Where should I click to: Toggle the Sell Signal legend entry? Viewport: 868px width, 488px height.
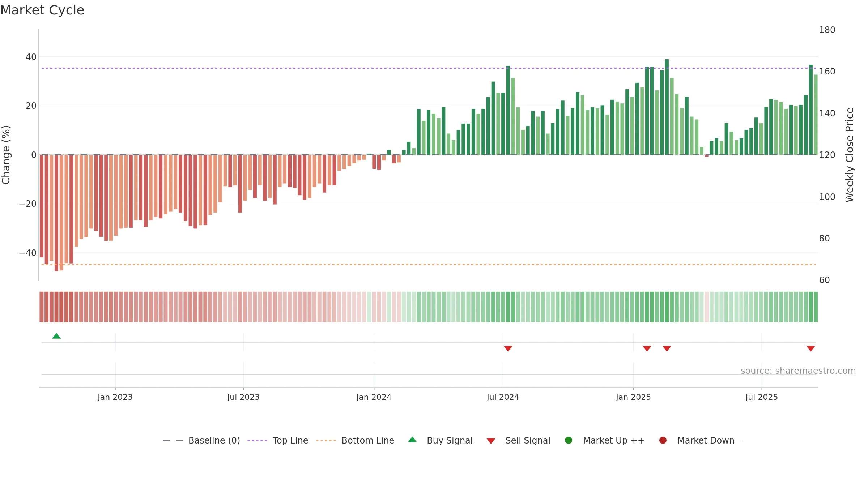tap(518, 440)
